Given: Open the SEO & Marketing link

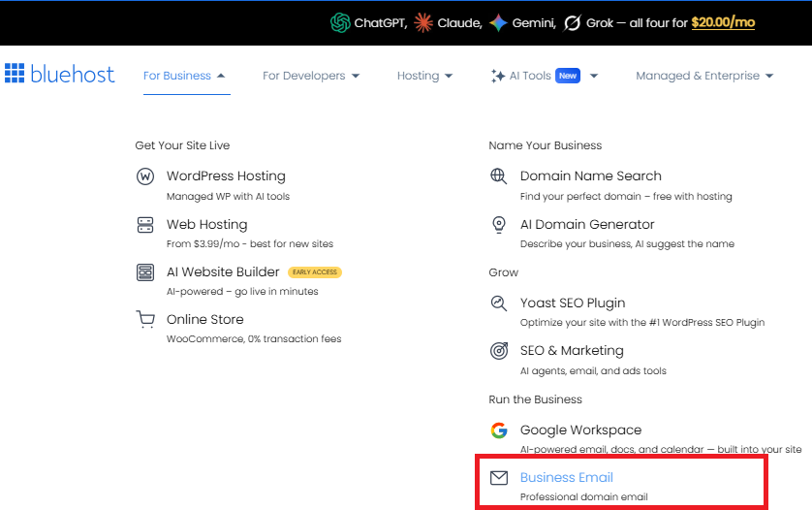Looking at the screenshot, I should (572, 351).
